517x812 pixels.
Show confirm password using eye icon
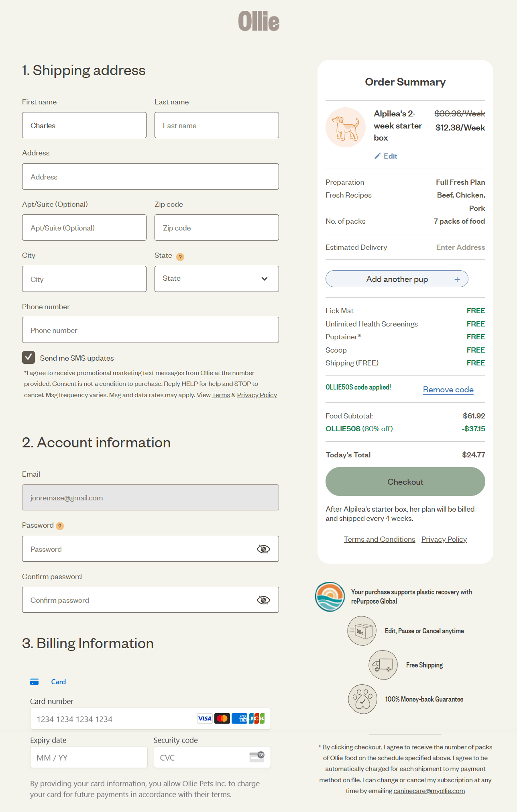coord(263,600)
